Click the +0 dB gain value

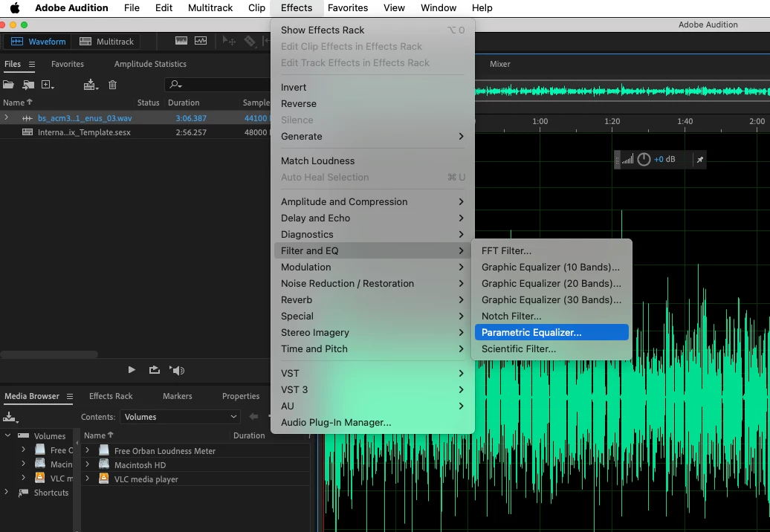click(664, 160)
